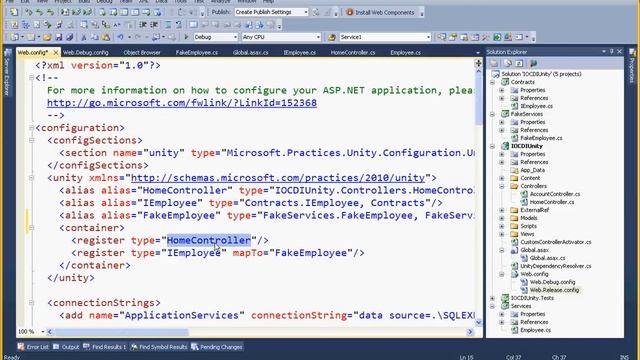Save the current file with the floppy icon
The width and height of the screenshot is (640, 360).
58,37
